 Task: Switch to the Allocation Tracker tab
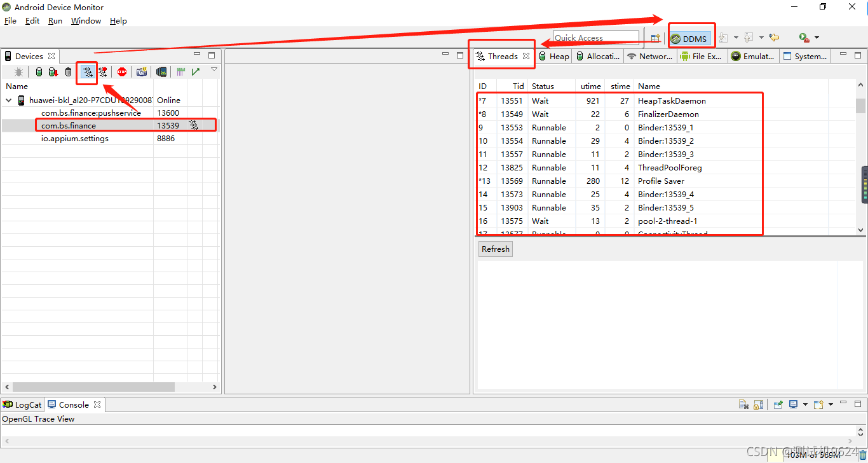point(598,56)
